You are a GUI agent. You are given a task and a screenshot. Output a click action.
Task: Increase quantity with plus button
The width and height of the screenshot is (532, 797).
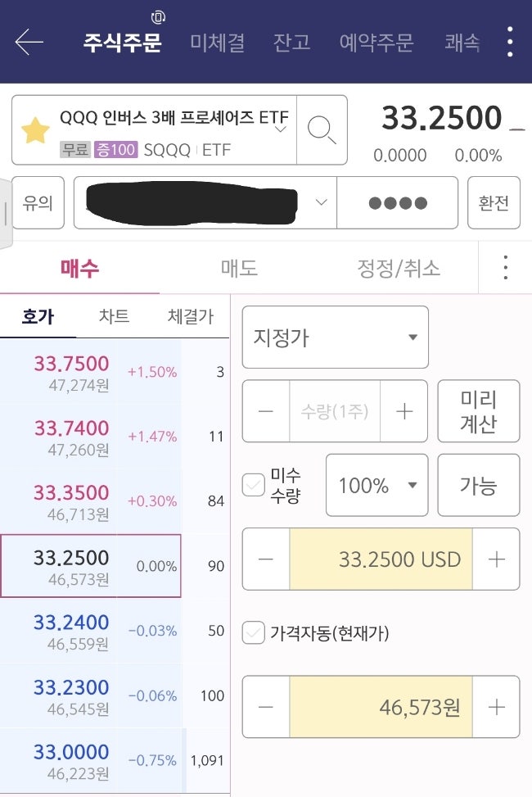pyautogui.click(x=404, y=411)
